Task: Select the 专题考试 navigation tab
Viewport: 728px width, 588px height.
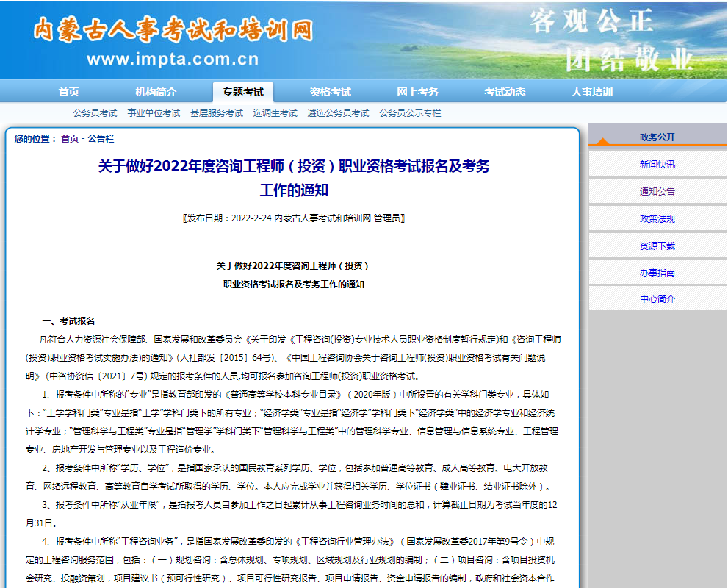Action: (x=243, y=92)
